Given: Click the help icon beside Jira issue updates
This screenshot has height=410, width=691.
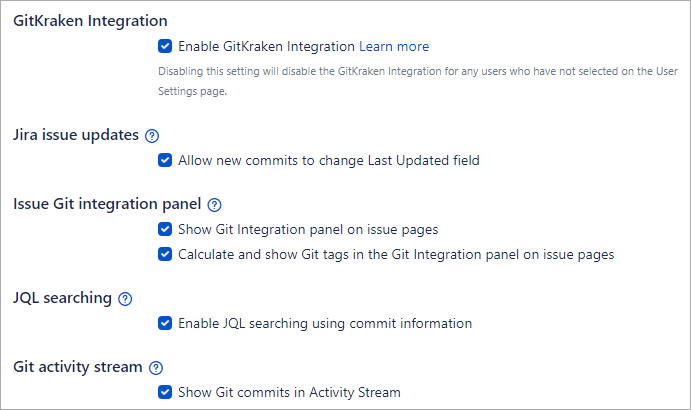Looking at the screenshot, I should [152, 136].
